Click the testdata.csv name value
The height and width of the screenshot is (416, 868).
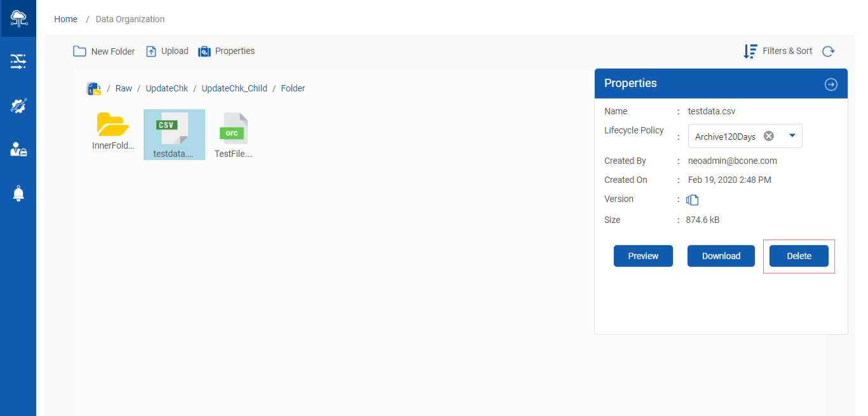coord(712,111)
